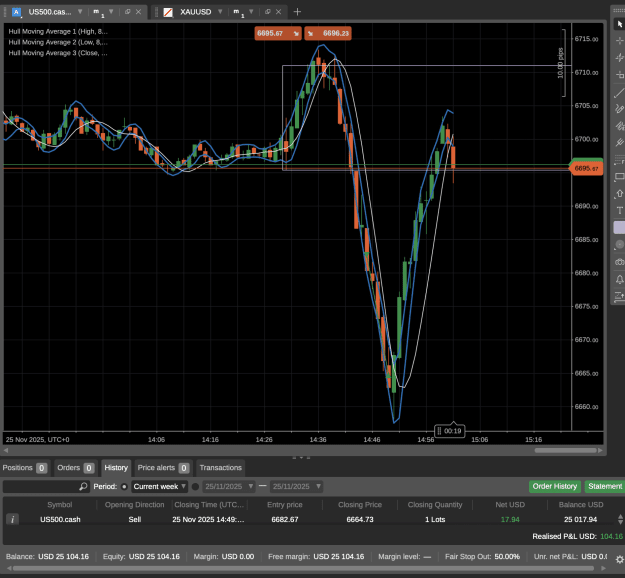Viewport: 625px width, 578px height.
Task: Select the preset Period radio button
Action: pyautogui.click(x=124, y=486)
